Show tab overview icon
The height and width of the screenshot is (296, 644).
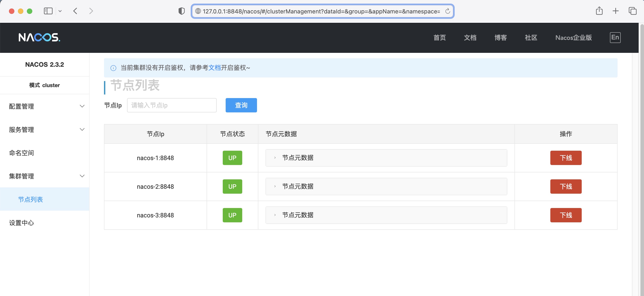(632, 11)
